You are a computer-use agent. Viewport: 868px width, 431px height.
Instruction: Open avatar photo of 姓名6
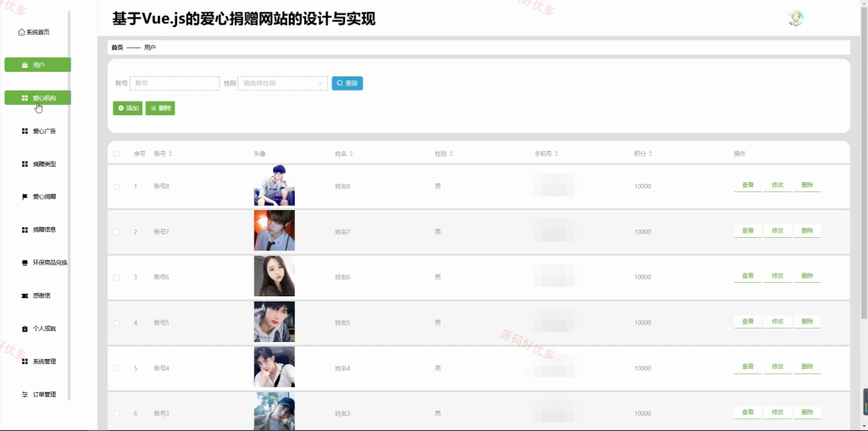pos(275,276)
